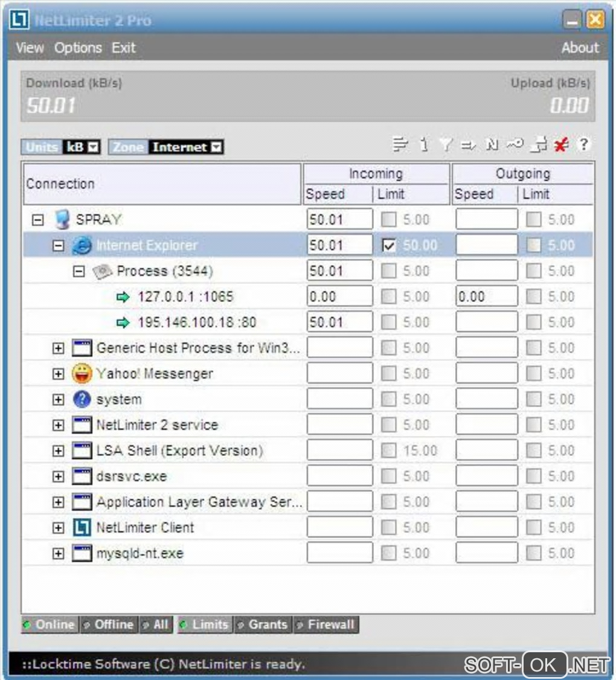Click the list view toolbar icon
The image size is (616, 680).
(400, 144)
